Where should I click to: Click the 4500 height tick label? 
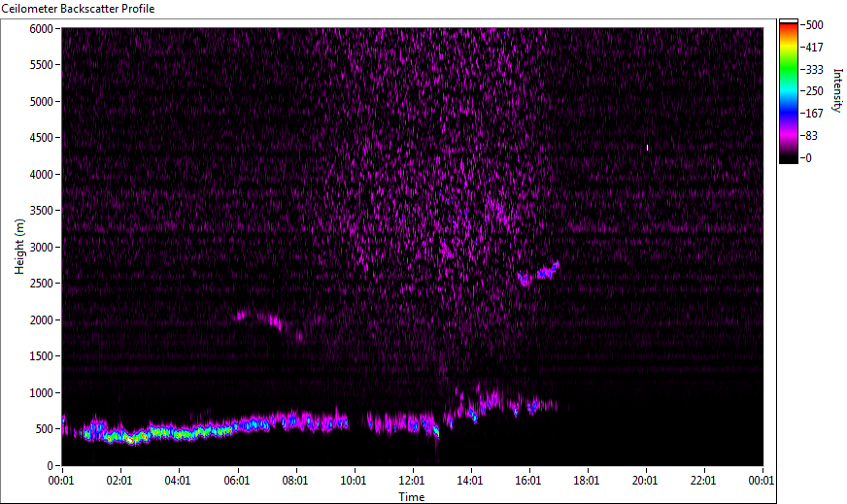click(x=41, y=138)
